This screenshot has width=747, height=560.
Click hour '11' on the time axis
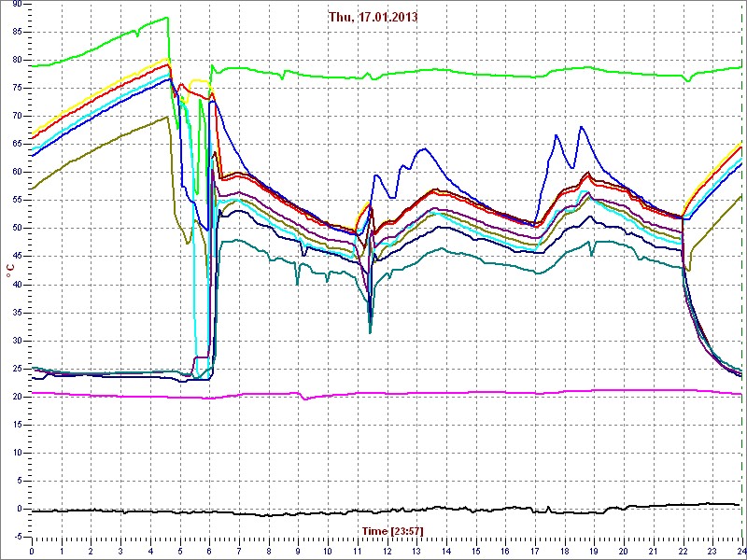pyautogui.click(x=358, y=551)
